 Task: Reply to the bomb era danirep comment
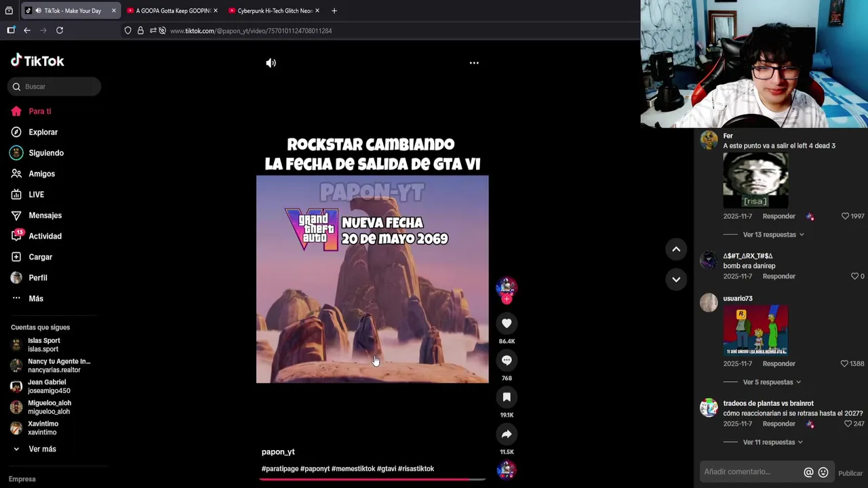778,277
